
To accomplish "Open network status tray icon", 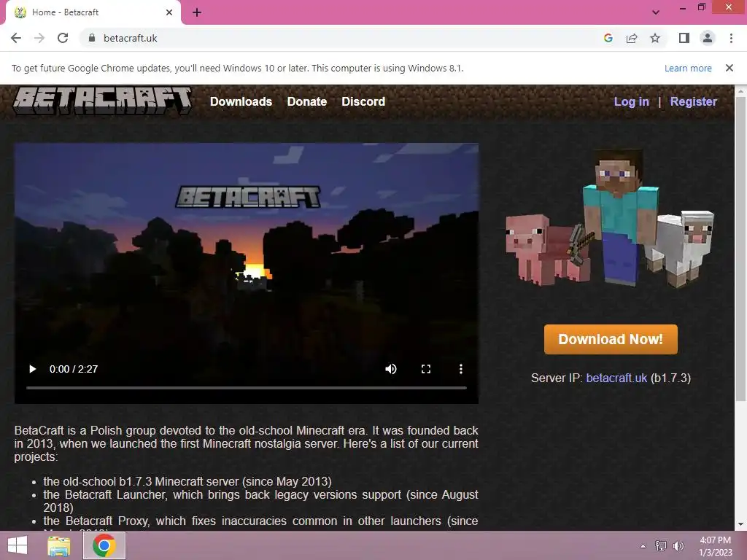I will tap(661, 545).
